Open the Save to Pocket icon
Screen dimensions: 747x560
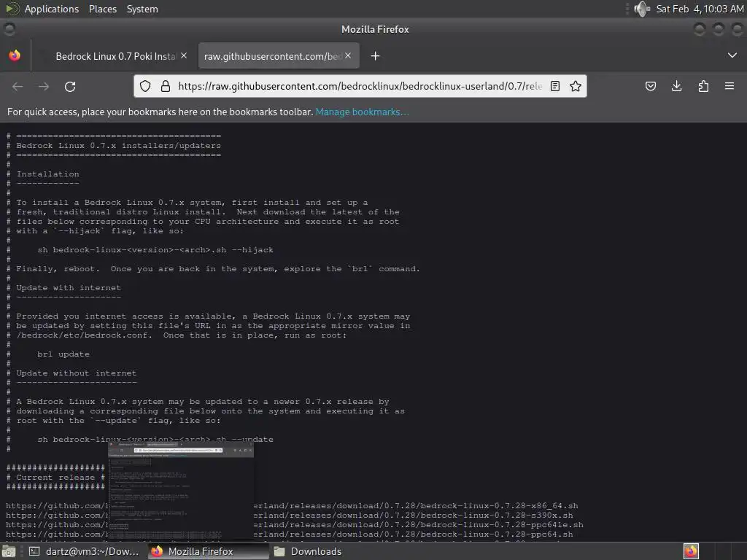(x=651, y=86)
